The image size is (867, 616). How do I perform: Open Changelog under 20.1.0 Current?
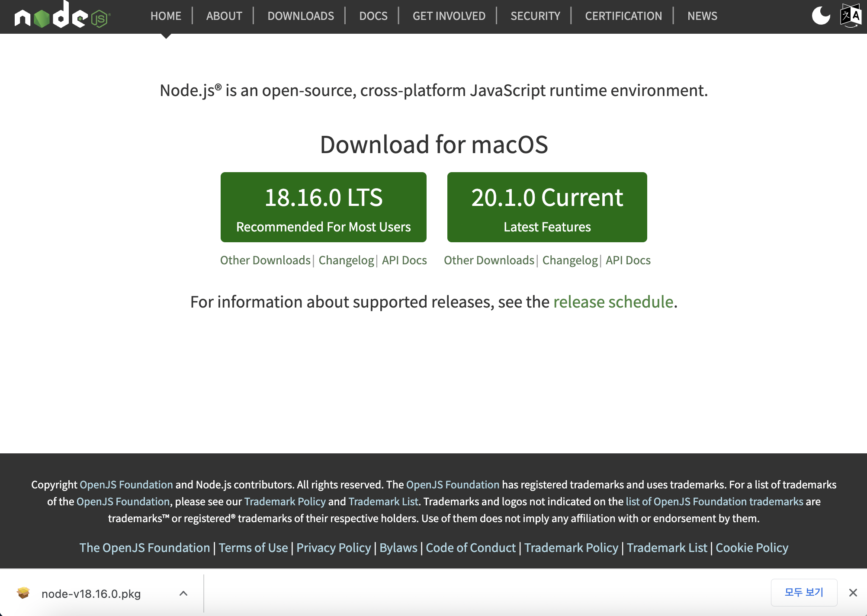click(x=570, y=260)
